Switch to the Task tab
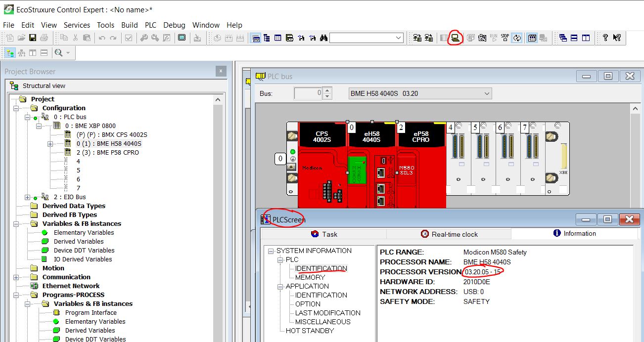Screen dimensions: 644x342 click(324, 234)
